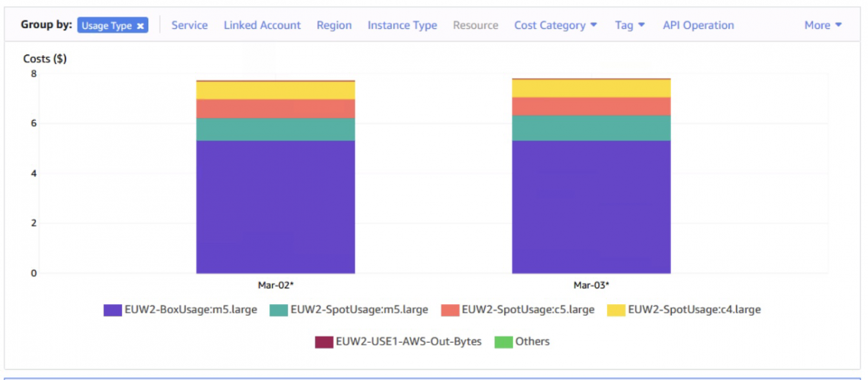The width and height of the screenshot is (868, 380).
Task: Click the purple EUW2-BoxUsage:m5.large legend swatch
Action: coord(112,310)
